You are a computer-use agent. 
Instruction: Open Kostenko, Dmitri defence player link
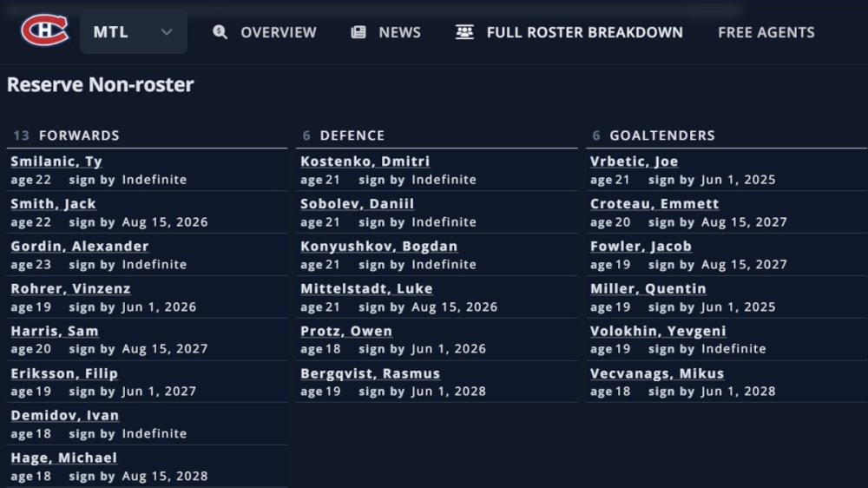coord(365,162)
